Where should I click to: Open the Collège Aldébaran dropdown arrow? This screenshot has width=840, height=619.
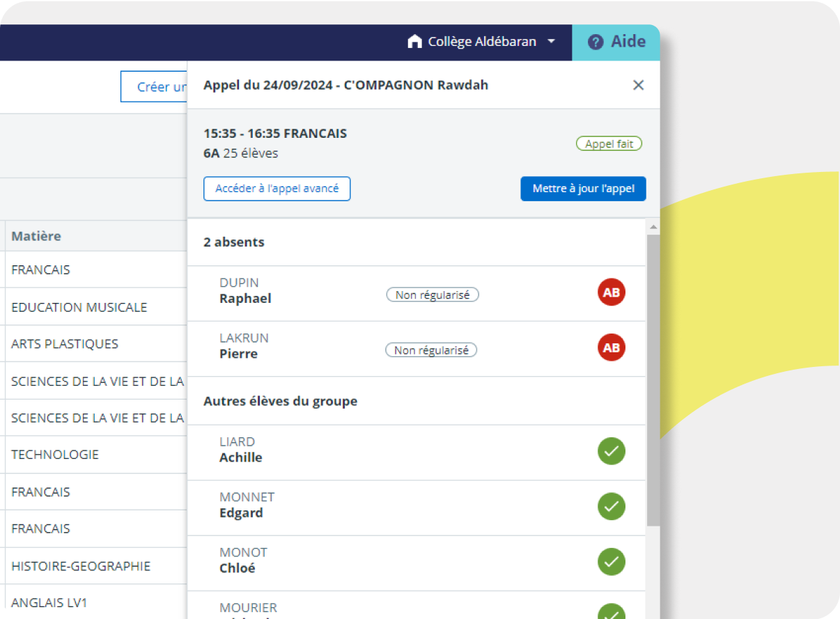pos(551,42)
